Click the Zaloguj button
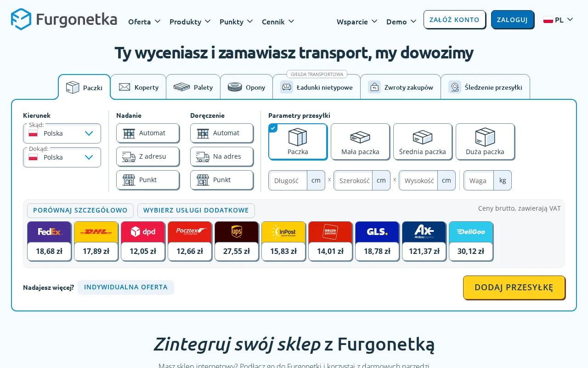The width and height of the screenshot is (588, 368). tap(513, 20)
